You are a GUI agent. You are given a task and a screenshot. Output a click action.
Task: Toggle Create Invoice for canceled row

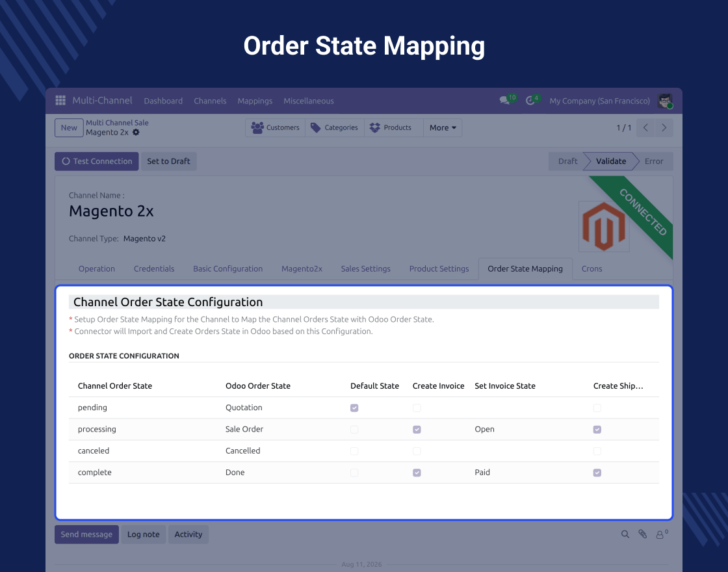(417, 451)
